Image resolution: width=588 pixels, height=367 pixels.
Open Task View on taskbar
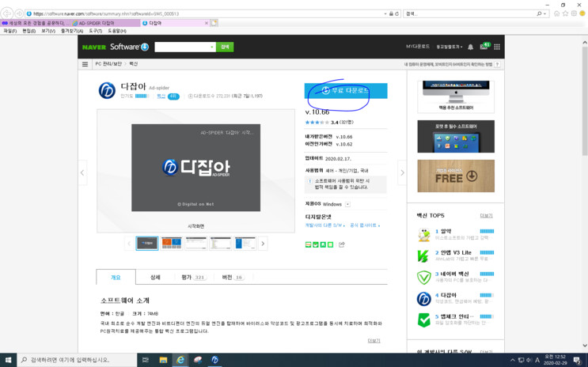(146, 360)
